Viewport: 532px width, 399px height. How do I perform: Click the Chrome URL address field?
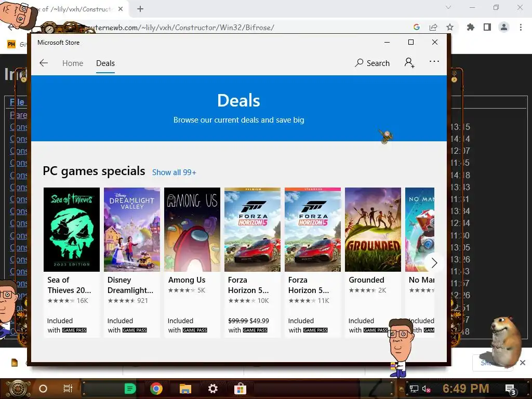pyautogui.click(x=237, y=28)
